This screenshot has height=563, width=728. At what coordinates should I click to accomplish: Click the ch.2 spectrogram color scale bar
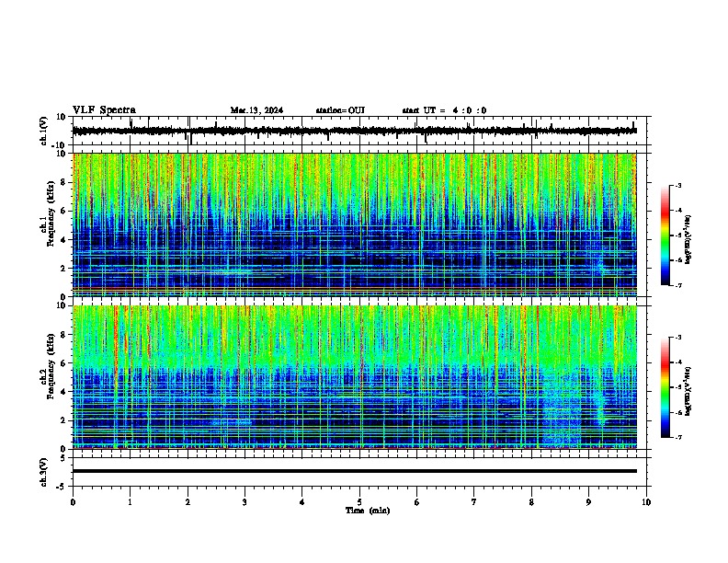(665, 387)
